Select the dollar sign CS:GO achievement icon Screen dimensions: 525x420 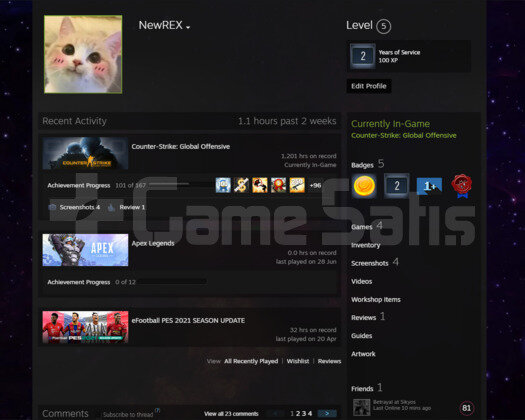[241, 185]
